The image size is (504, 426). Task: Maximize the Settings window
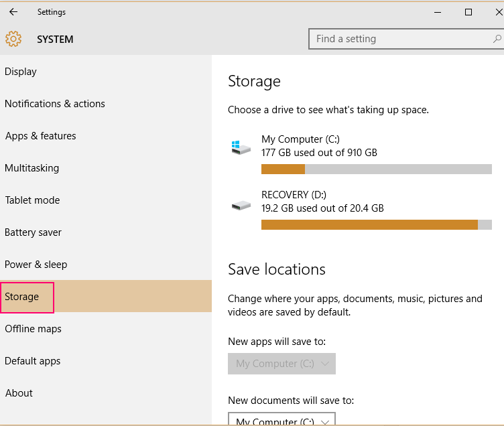(468, 12)
